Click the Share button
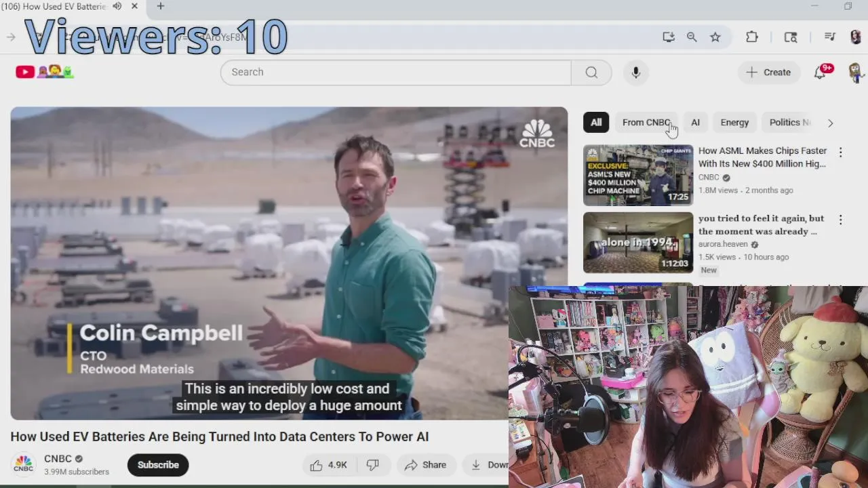 click(x=425, y=465)
